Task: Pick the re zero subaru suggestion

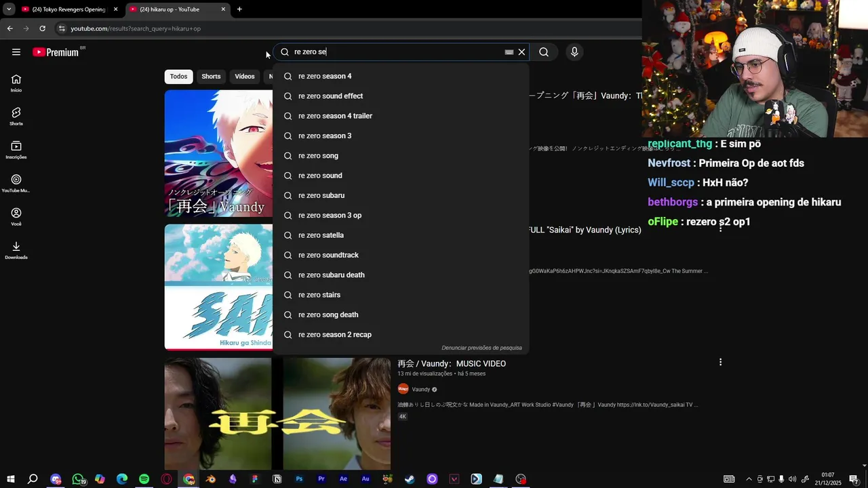Action: point(401,195)
